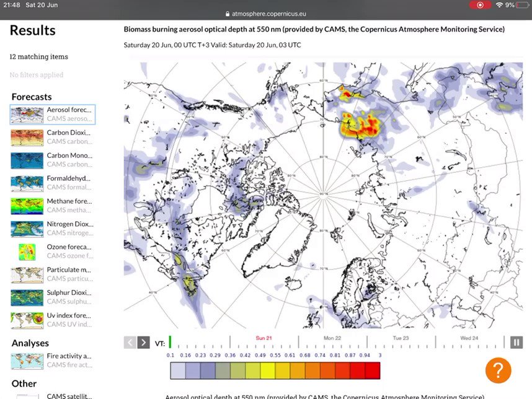This screenshot has height=399, width=532.
Task: Select the Carbon Mono... title link
Action: pyautogui.click(x=69, y=156)
